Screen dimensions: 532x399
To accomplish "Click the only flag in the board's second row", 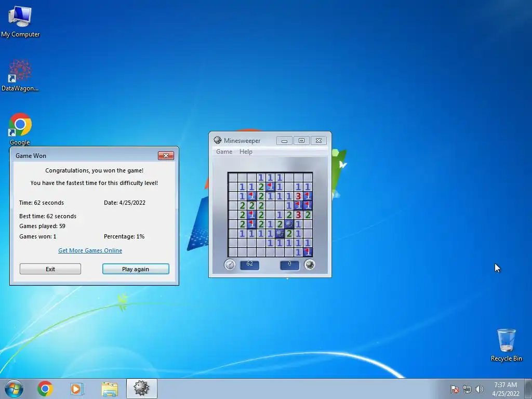I will (x=270, y=187).
